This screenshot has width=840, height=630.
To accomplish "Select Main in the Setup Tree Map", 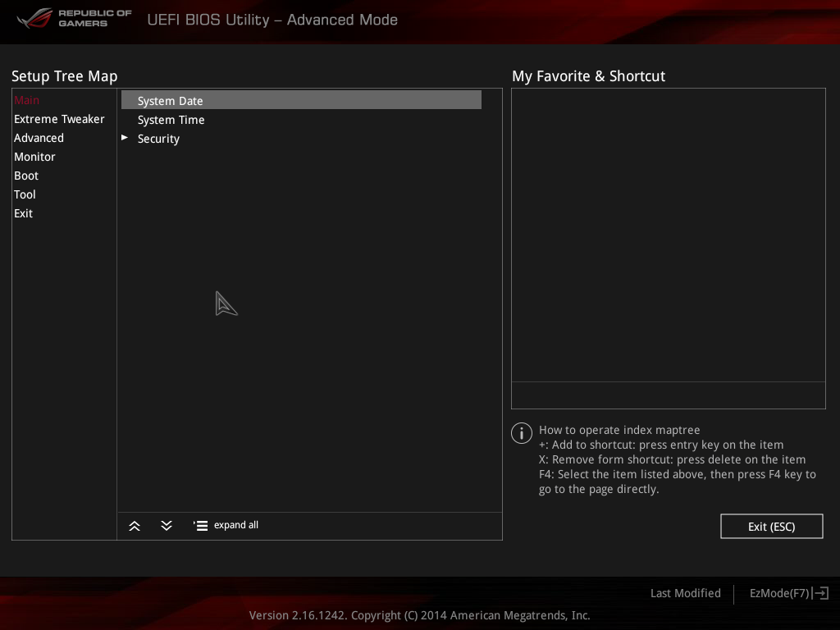I will tap(26, 100).
